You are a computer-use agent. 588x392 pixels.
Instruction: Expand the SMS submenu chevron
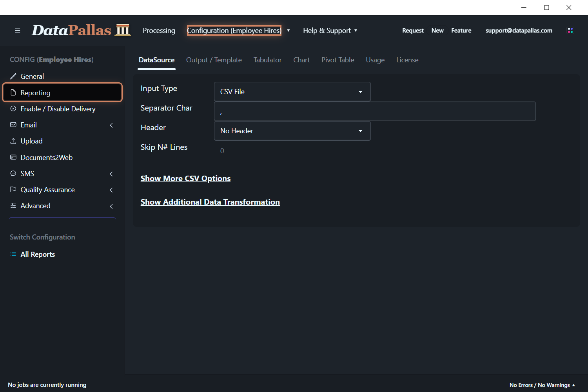click(x=111, y=174)
